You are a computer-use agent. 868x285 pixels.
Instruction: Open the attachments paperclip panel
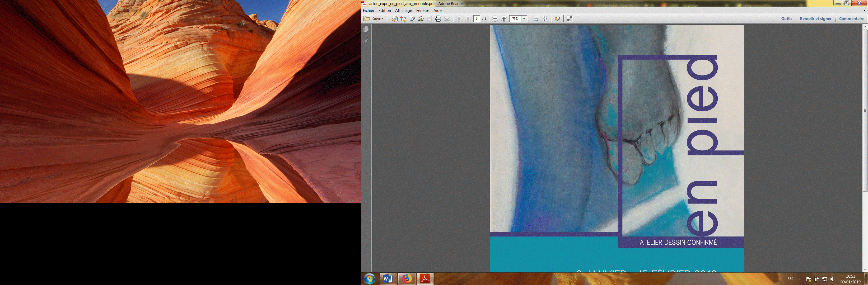coord(366,40)
